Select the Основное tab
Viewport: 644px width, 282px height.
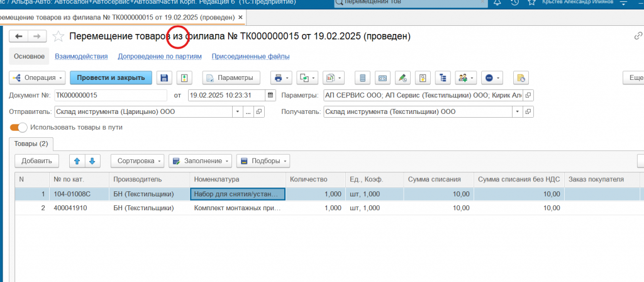tap(29, 57)
